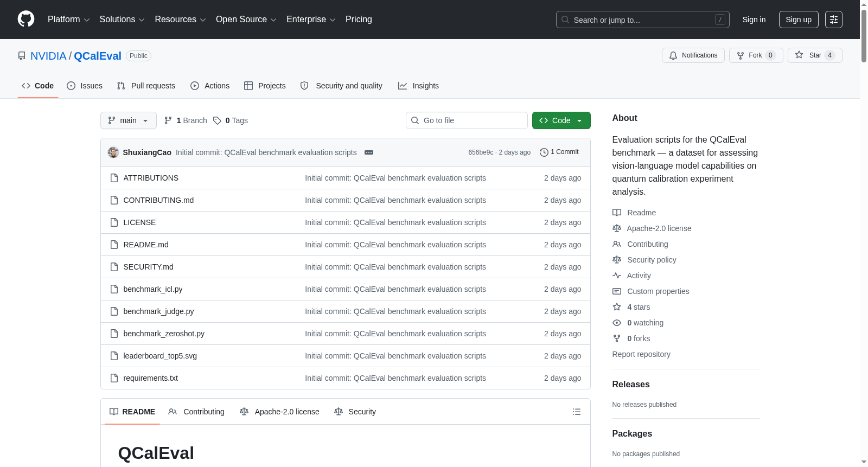Expand the Open Source menu

coord(246,20)
